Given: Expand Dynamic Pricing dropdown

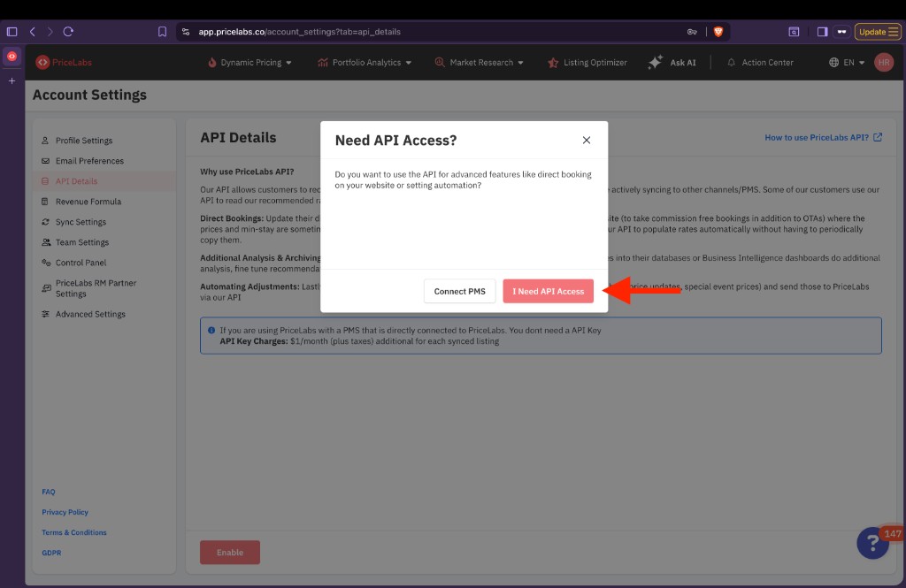Looking at the screenshot, I should click(x=250, y=63).
